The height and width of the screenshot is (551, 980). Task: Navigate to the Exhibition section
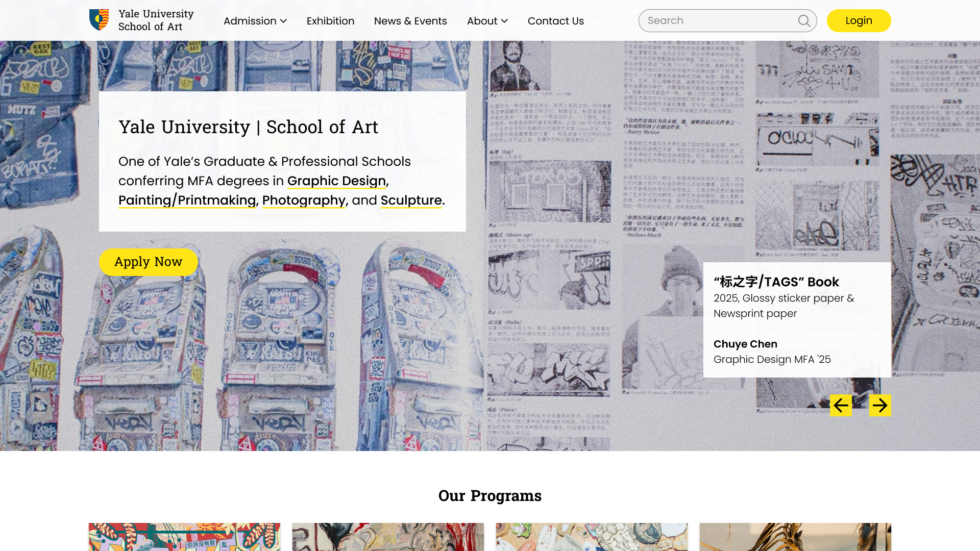(330, 21)
